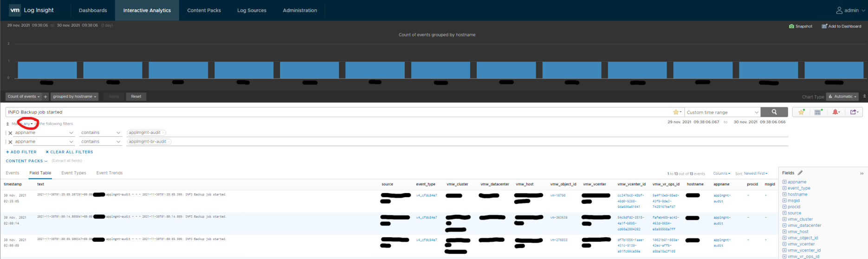Open the Content Packs nav tab
Screen dimensions: 868x259
point(204,10)
